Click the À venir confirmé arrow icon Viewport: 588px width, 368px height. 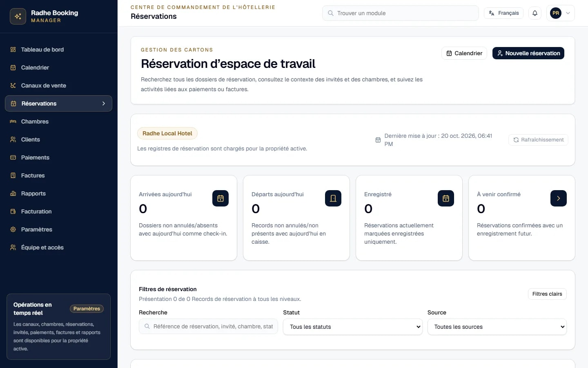[559, 198]
